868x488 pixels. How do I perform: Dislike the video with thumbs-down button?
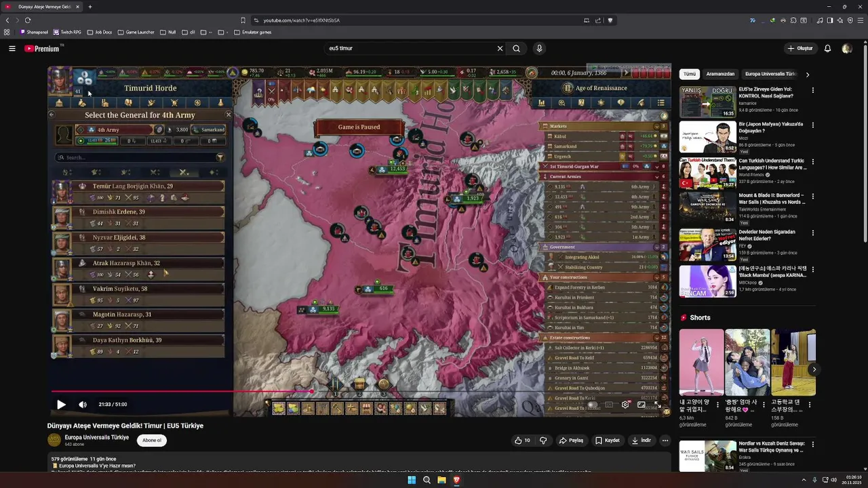(543, 441)
